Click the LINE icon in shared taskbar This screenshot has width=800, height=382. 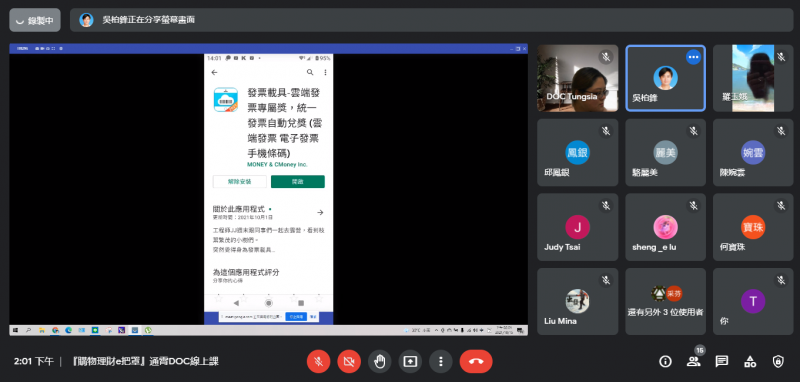95,330
